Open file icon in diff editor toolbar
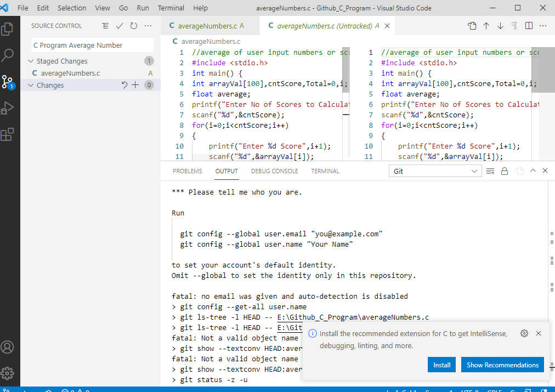 tap(472, 26)
